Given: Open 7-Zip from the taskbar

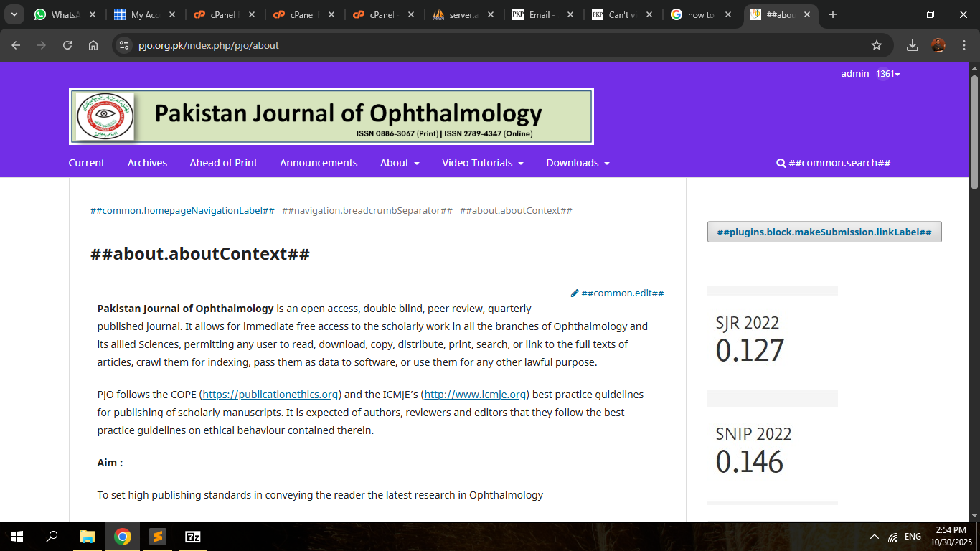Looking at the screenshot, I should (x=192, y=537).
